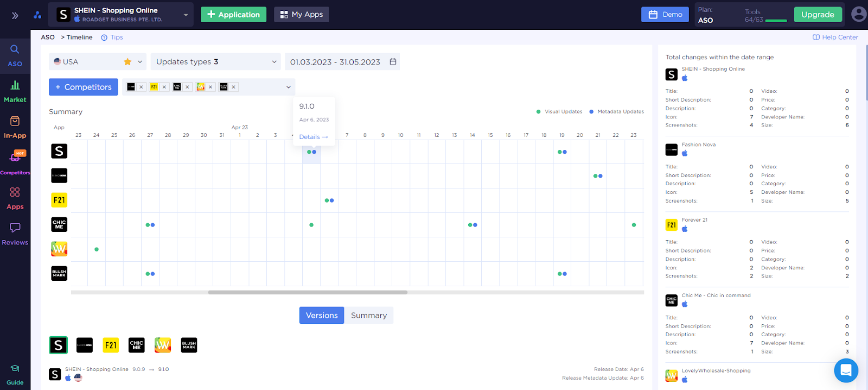Viewport: 868px width, 390px height.
Task: Click the Details link in the 9.1.0 popup
Action: (x=314, y=137)
